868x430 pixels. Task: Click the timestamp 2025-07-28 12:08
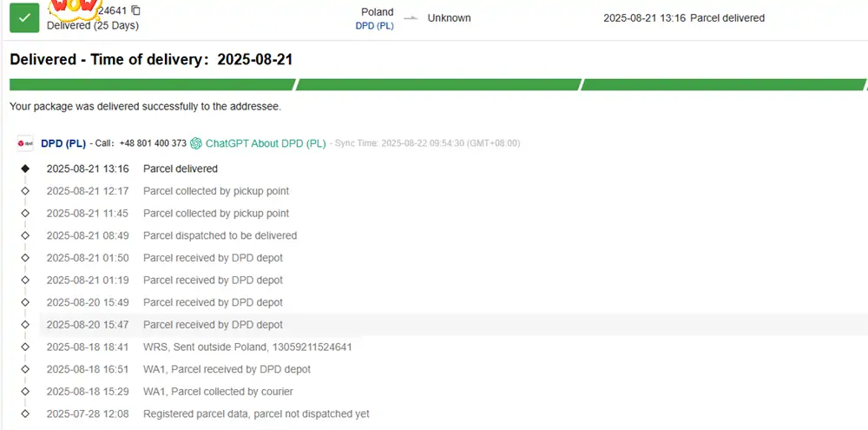coord(88,414)
